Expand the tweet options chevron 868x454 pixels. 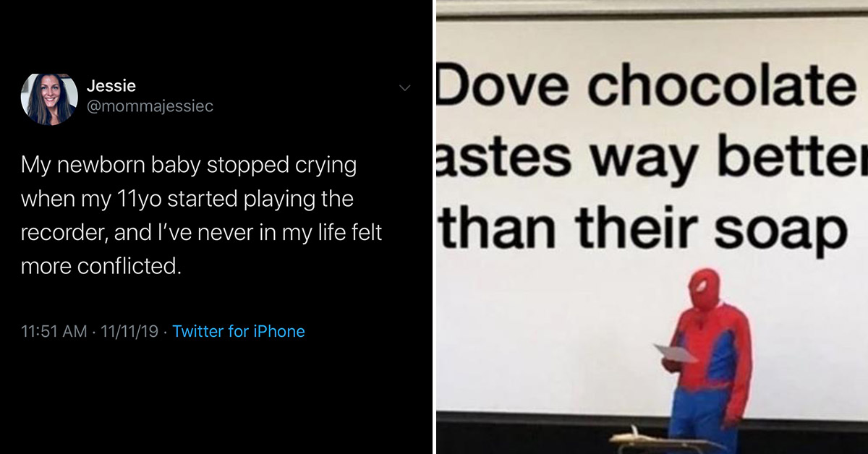click(x=404, y=88)
